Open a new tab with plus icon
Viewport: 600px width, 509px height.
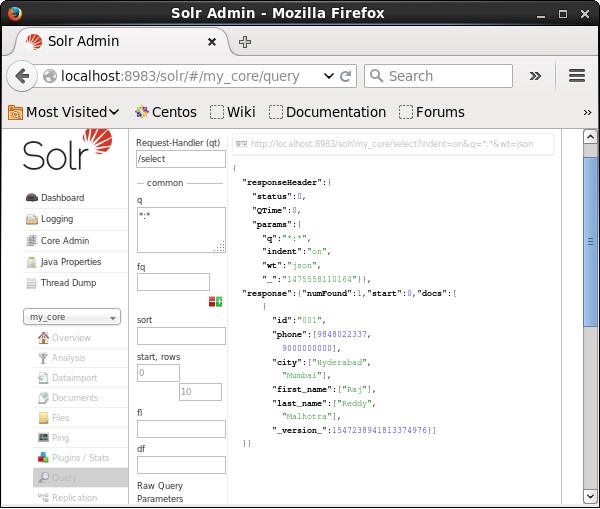[245, 42]
